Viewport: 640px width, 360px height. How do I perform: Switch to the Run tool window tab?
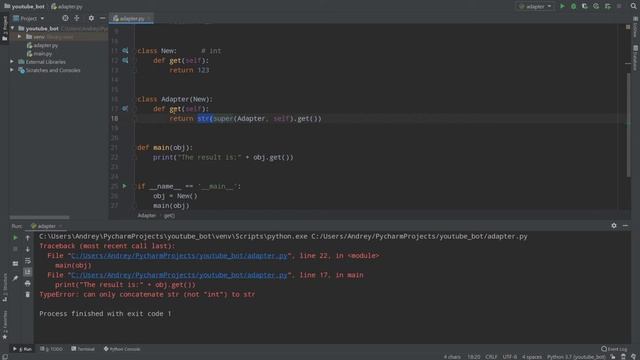22,349
